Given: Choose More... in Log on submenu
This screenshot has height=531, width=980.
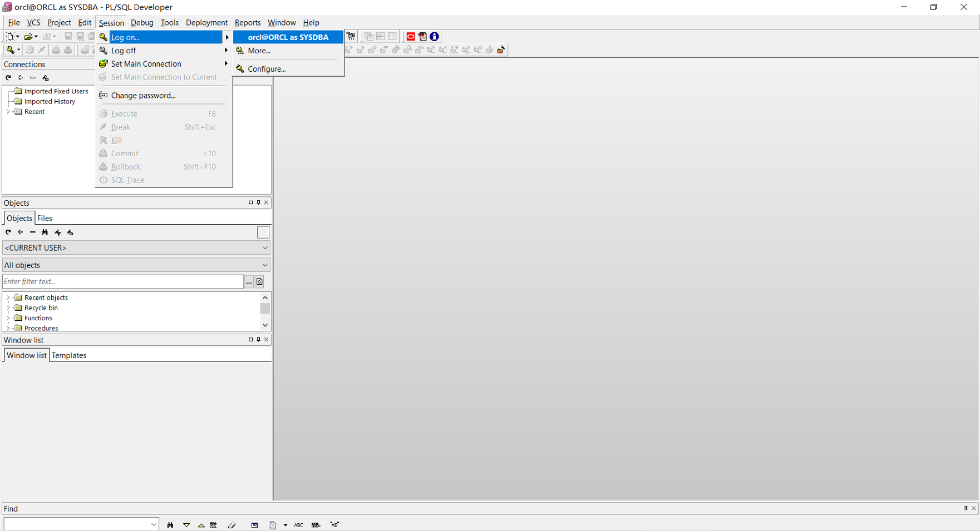Looking at the screenshot, I should click(288, 51).
